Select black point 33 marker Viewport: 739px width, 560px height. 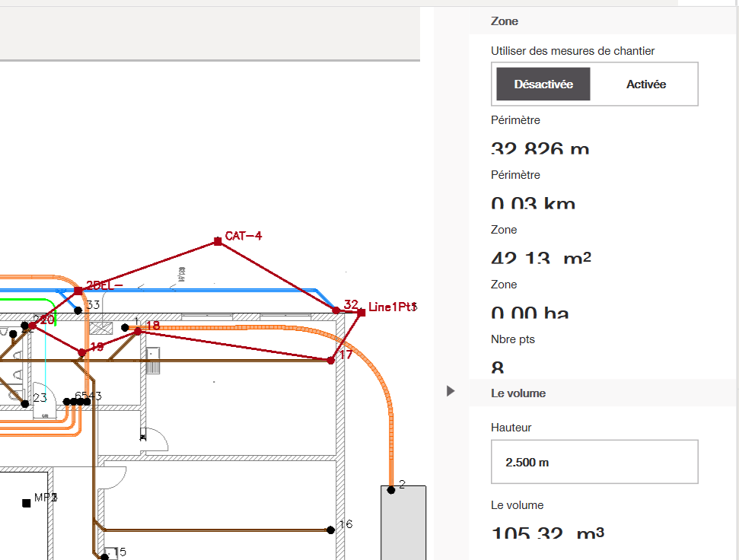(x=78, y=310)
